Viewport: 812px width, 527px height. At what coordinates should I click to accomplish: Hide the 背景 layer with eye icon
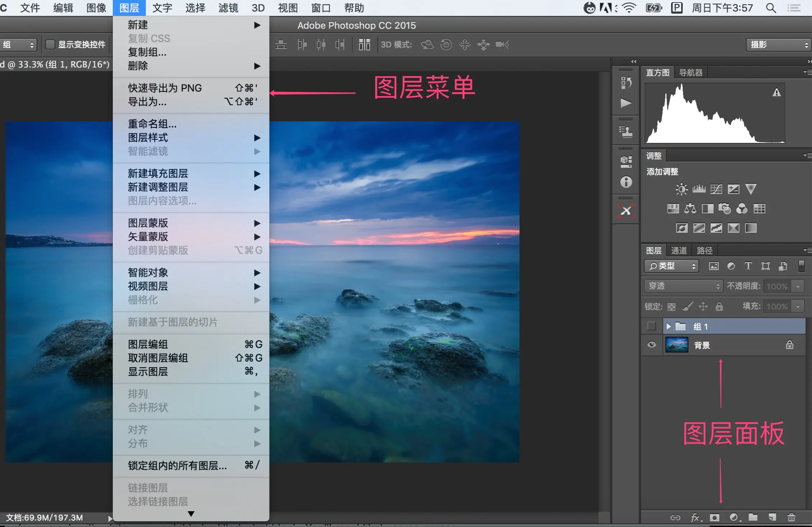(x=651, y=345)
